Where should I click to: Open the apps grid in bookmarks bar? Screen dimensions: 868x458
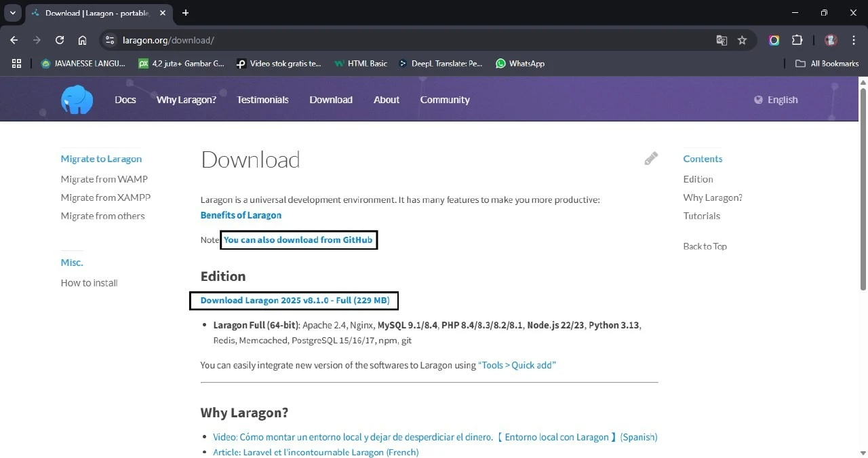(16, 63)
